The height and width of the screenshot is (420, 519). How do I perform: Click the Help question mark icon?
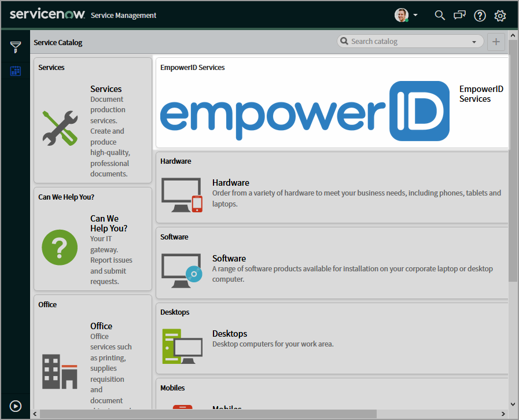[x=480, y=16]
